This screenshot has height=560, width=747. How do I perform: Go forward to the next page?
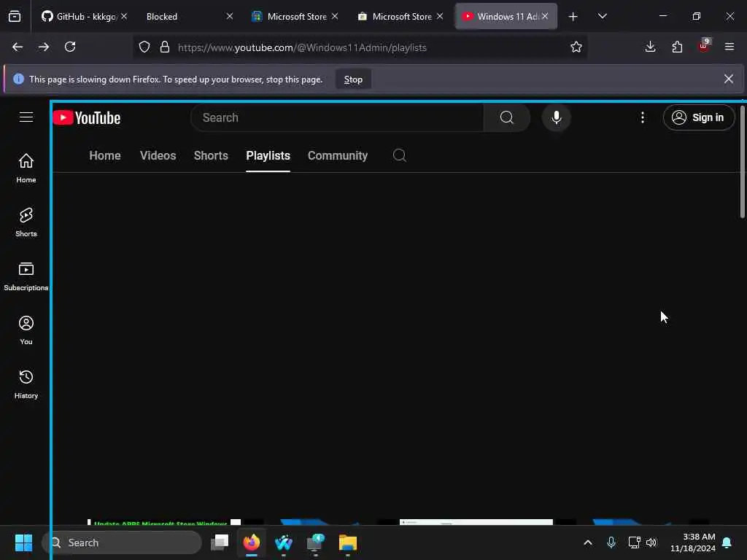[x=43, y=47]
